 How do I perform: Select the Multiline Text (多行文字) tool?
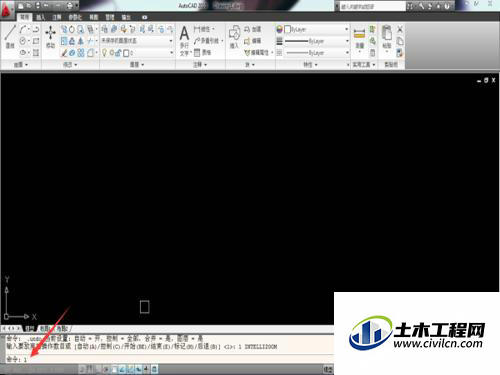184,41
